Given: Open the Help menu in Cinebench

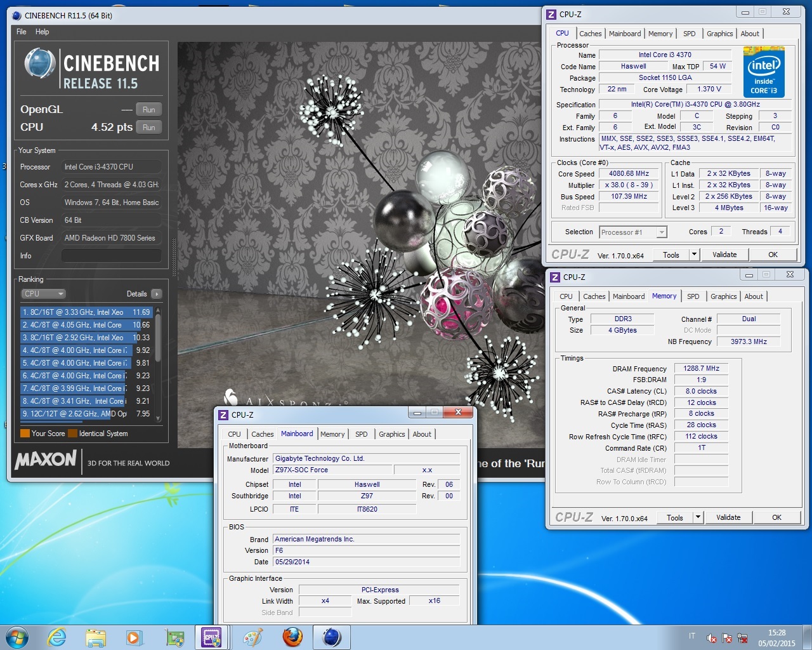Looking at the screenshot, I should coord(42,32).
